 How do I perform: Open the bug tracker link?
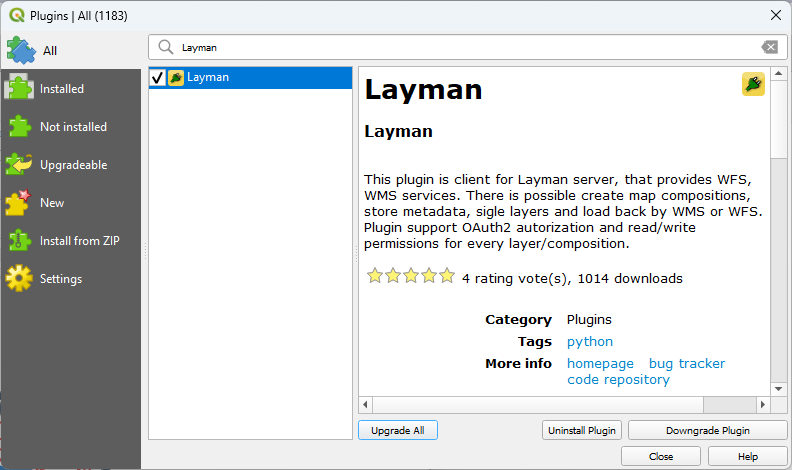tap(687, 363)
